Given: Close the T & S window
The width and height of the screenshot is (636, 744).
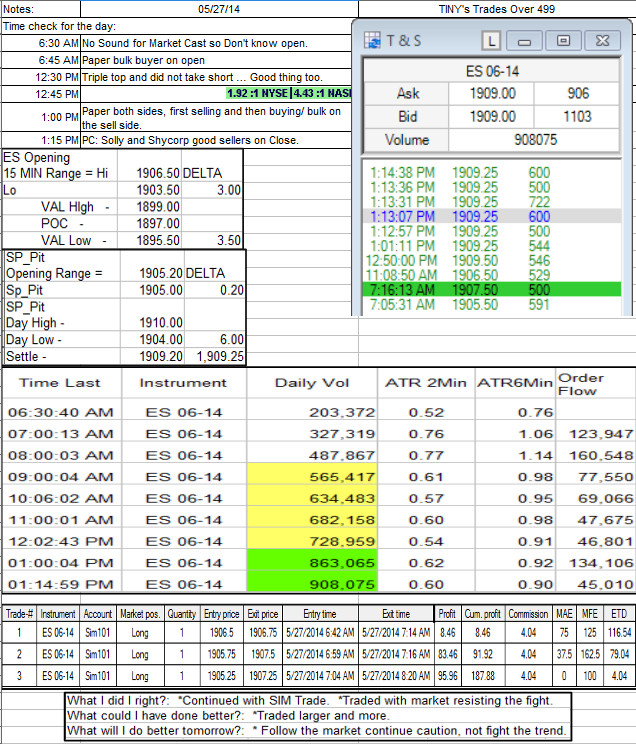Looking at the screenshot, I should pyautogui.click(x=602, y=41).
